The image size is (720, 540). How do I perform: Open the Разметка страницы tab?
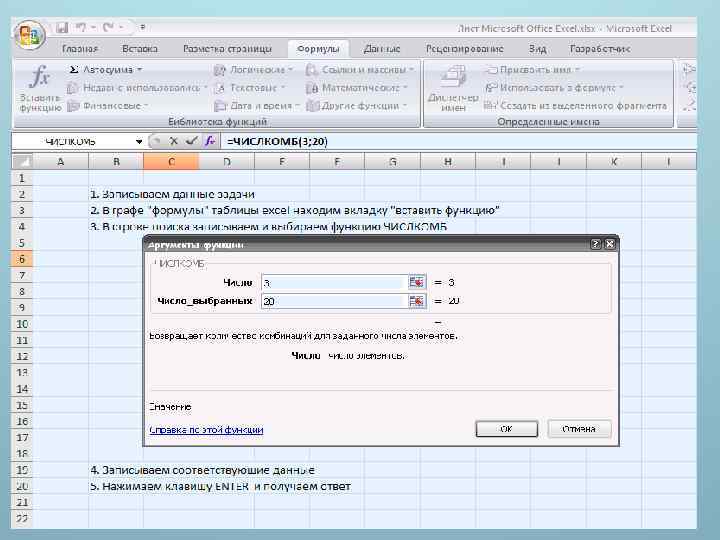[227, 49]
